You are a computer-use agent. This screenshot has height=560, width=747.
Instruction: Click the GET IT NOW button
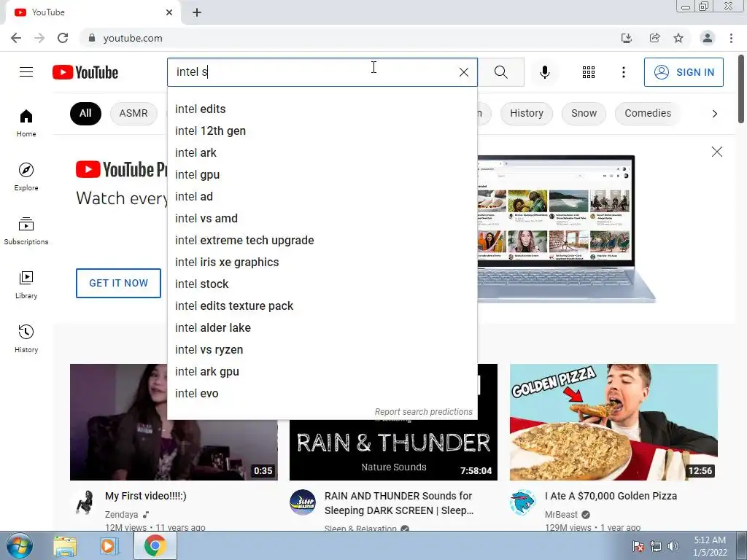[x=118, y=283]
